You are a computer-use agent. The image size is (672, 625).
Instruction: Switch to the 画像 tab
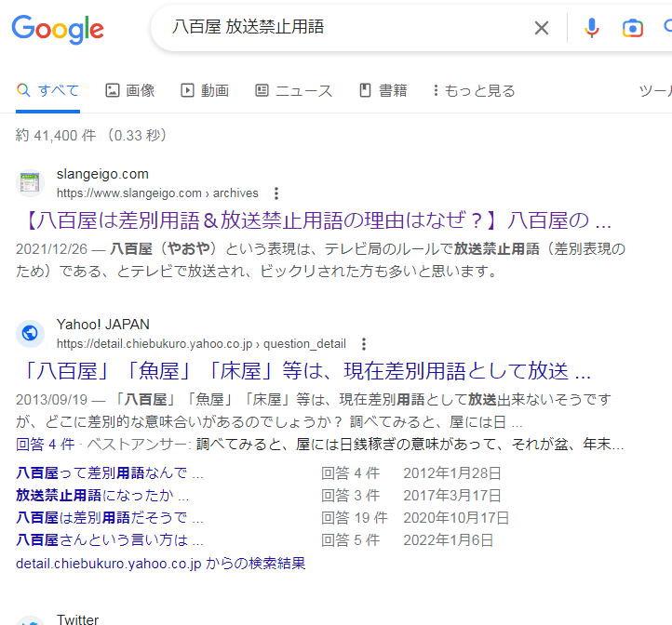tap(130, 91)
